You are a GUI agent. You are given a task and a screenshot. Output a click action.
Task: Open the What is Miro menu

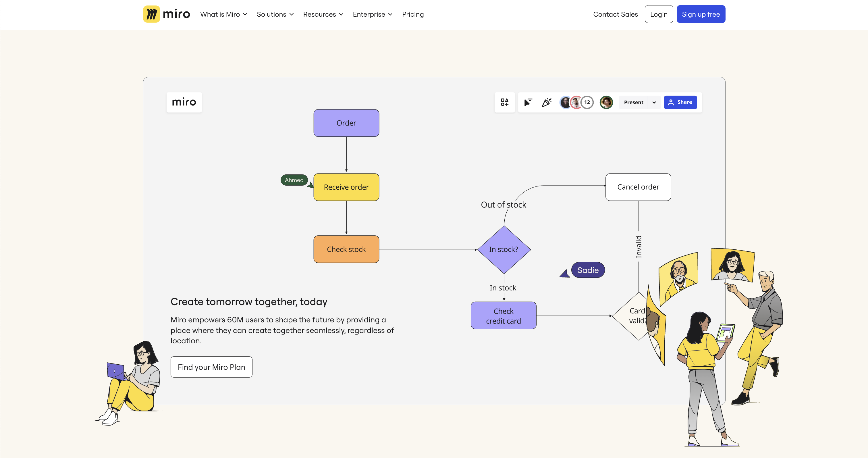(223, 14)
